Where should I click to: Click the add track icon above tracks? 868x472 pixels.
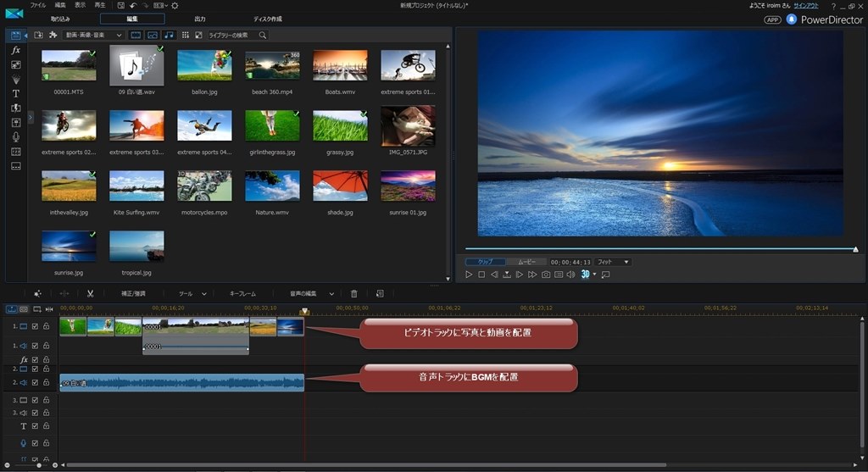click(37, 309)
